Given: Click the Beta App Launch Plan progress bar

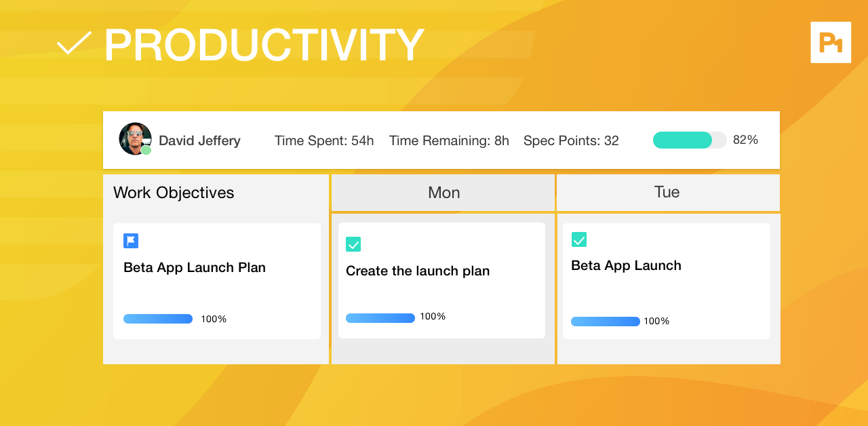Looking at the screenshot, I should [x=158, y=319].
